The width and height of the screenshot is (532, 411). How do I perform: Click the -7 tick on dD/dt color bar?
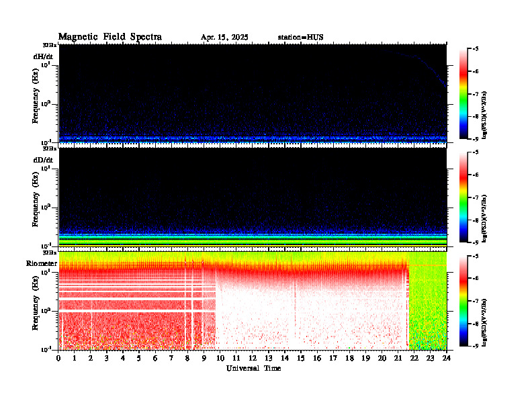[x=476, y=197]
